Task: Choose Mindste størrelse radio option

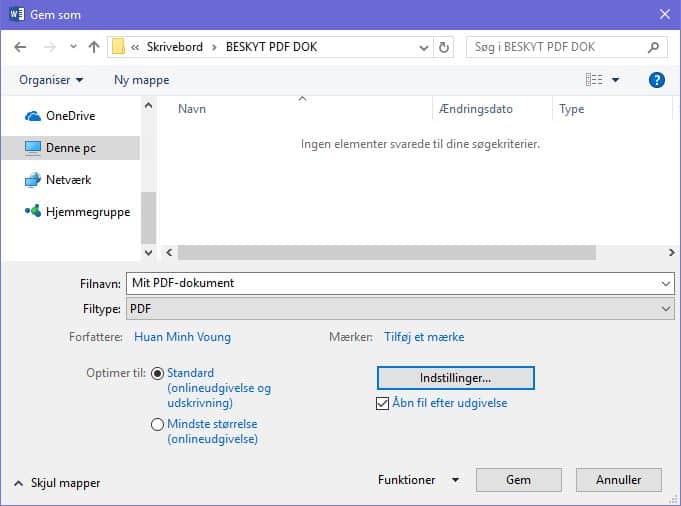Action: point(158,424)
